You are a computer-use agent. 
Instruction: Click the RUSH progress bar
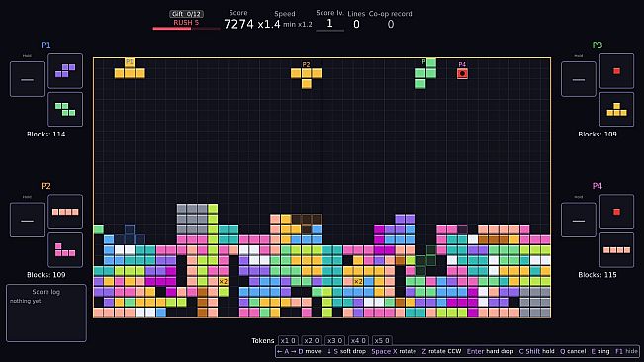(186, 29)
